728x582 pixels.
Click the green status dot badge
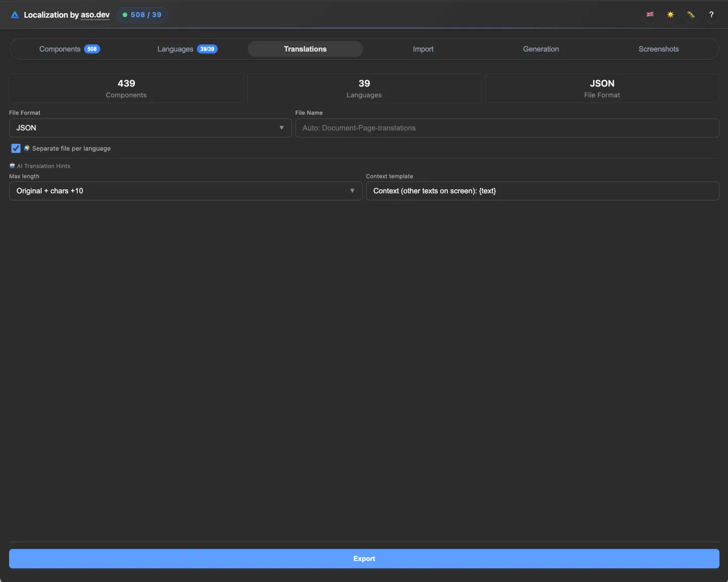(x=125, y=15)
